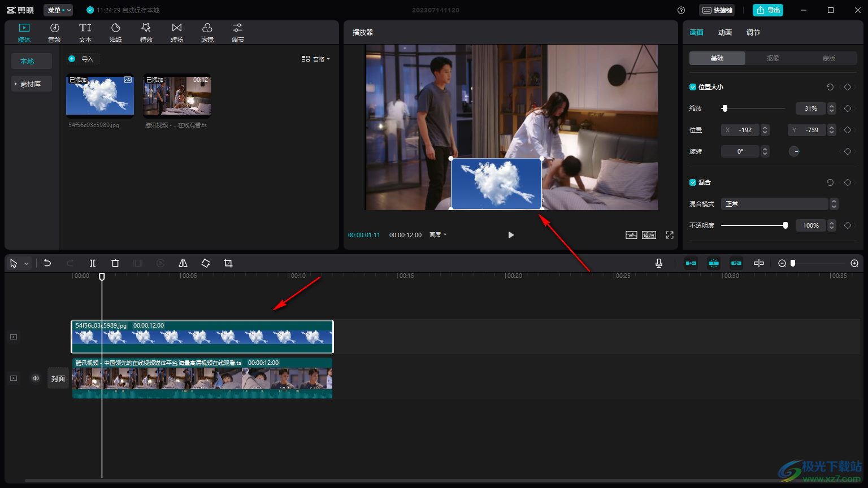Toggle the 位置大小 checkbox
The width and height of the screenshot is (868, 488).
coord(693,87)
